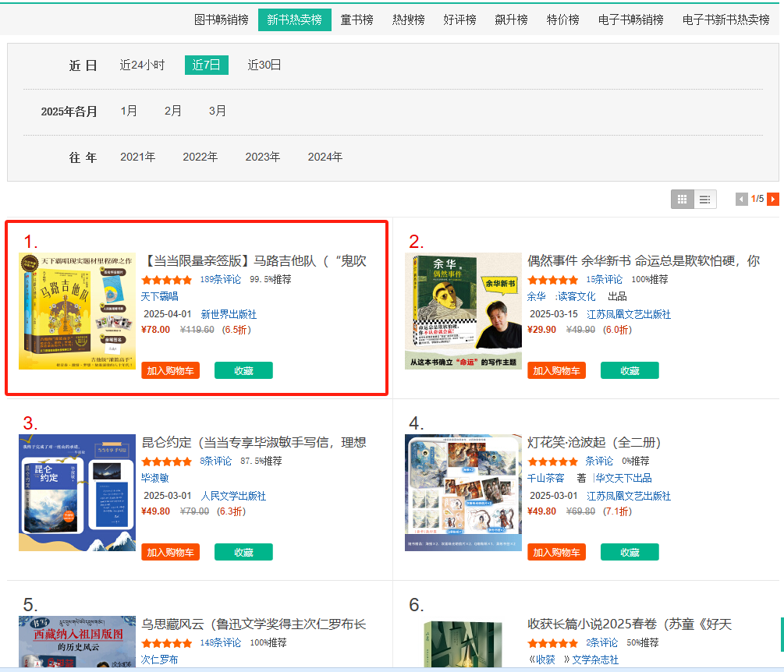This screenshot has width=784, height=672.
Task: Select 1月 of 2025
Action: 129,111
